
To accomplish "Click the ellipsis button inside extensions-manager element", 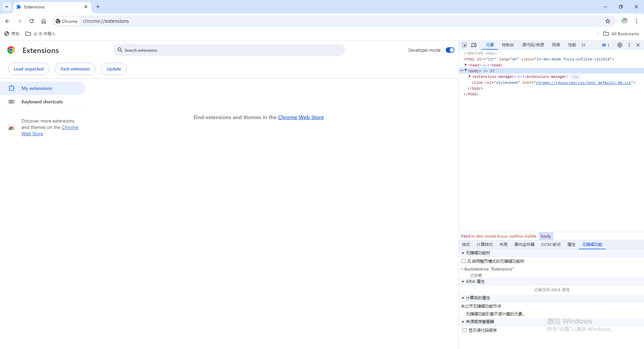I will coord(519,77).
